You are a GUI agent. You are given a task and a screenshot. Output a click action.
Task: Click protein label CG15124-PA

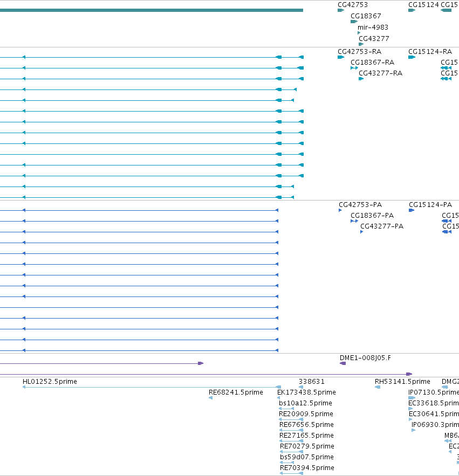point(430,205)
